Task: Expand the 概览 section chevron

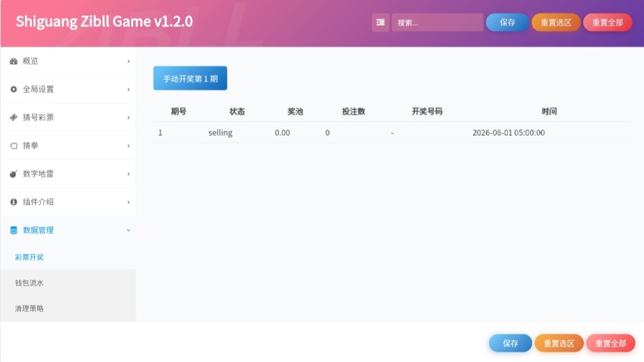Action: pos(129,62)
